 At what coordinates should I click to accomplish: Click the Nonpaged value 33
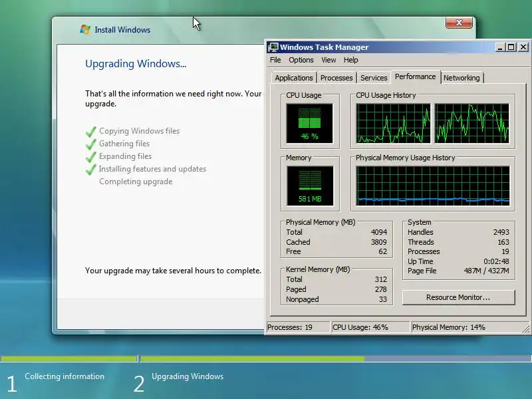click(x=383, y=299)
